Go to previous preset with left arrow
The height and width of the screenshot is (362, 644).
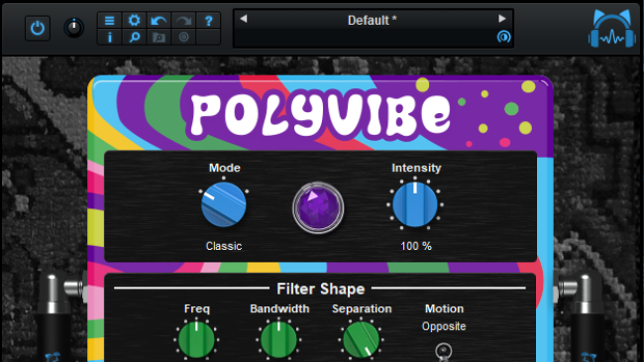click(x=243, y=19)
